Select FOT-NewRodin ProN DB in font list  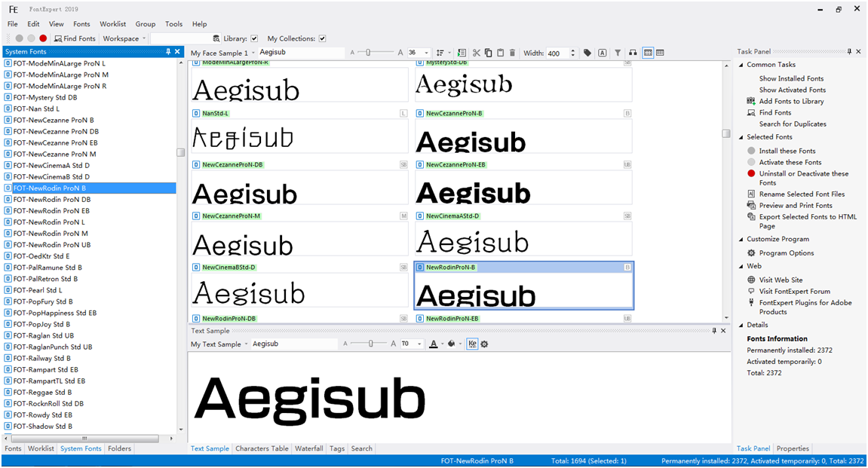[x=52, y=200]
